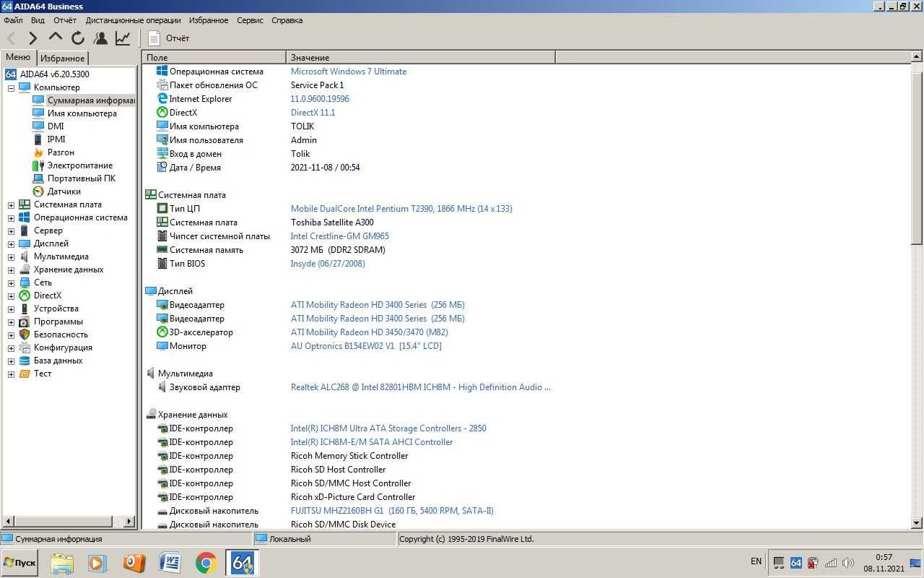
Task: Open FUJITSU MHZ2160BH G1 disk link
Action: tap(392, 511)
